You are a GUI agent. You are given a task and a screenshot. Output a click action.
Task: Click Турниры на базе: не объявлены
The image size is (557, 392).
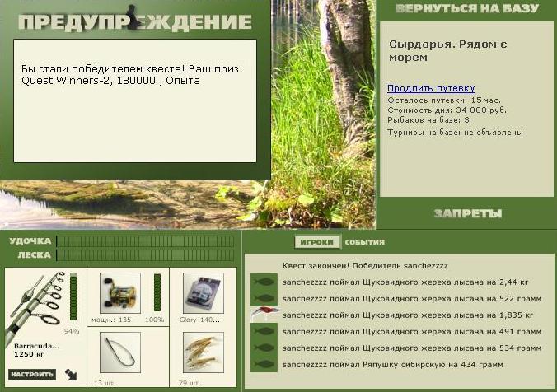pos(455,133)
